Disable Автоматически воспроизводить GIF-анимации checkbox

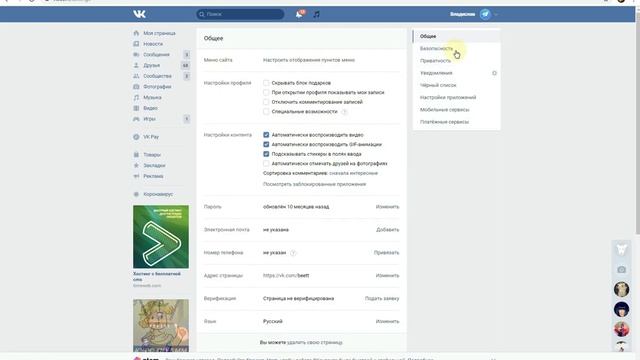[x=266, y=144]
